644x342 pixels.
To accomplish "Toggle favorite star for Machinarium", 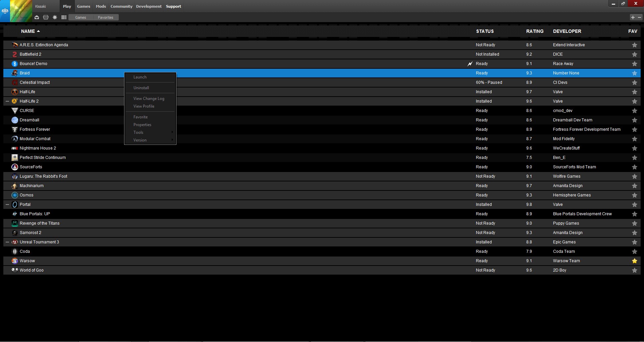I will click(634, 186).
